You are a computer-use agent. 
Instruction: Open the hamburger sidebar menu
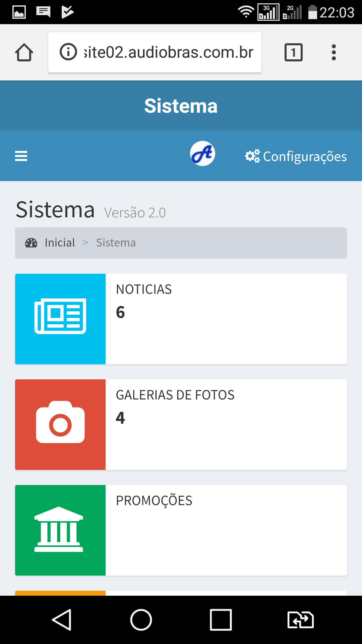tap(21, 156)
